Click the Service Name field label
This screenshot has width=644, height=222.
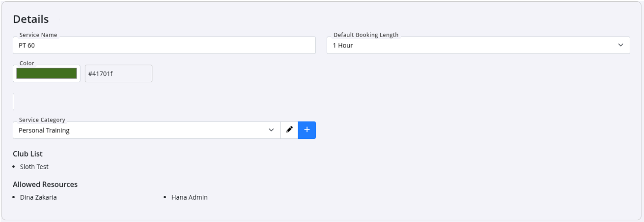pos(39,35)
